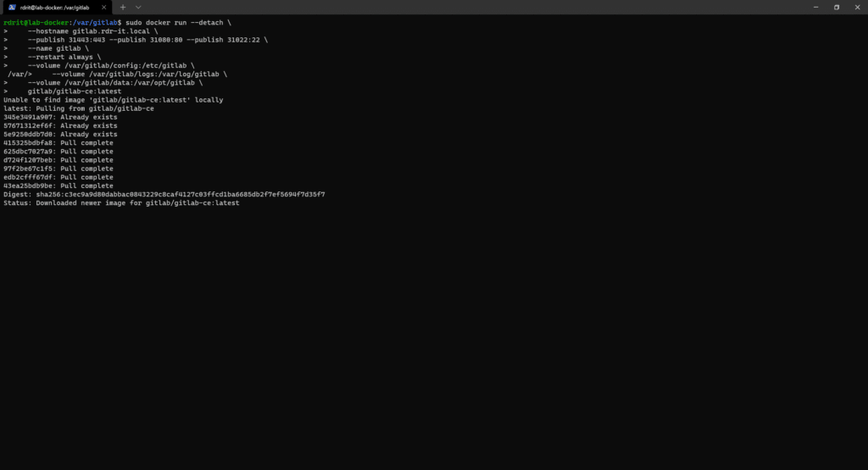The width and height of the screenshot is (868, 470).
Task: Click the '97f2be67c1f5: Pull complete' line
Action: click(58, 169)
